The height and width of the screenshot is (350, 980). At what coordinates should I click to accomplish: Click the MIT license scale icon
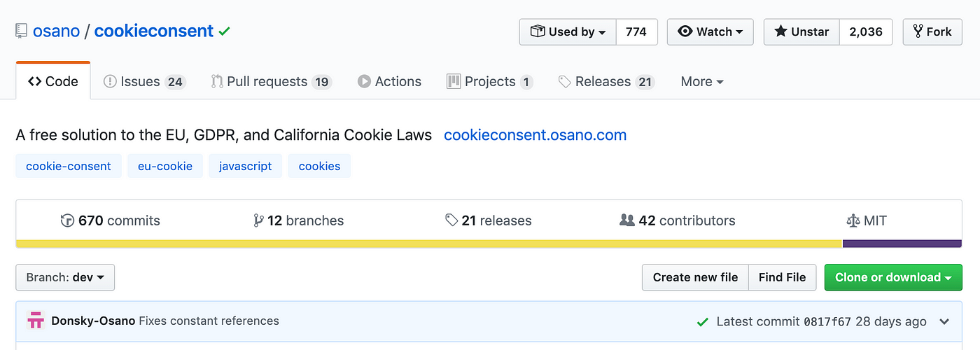click(x=853, y=220)
